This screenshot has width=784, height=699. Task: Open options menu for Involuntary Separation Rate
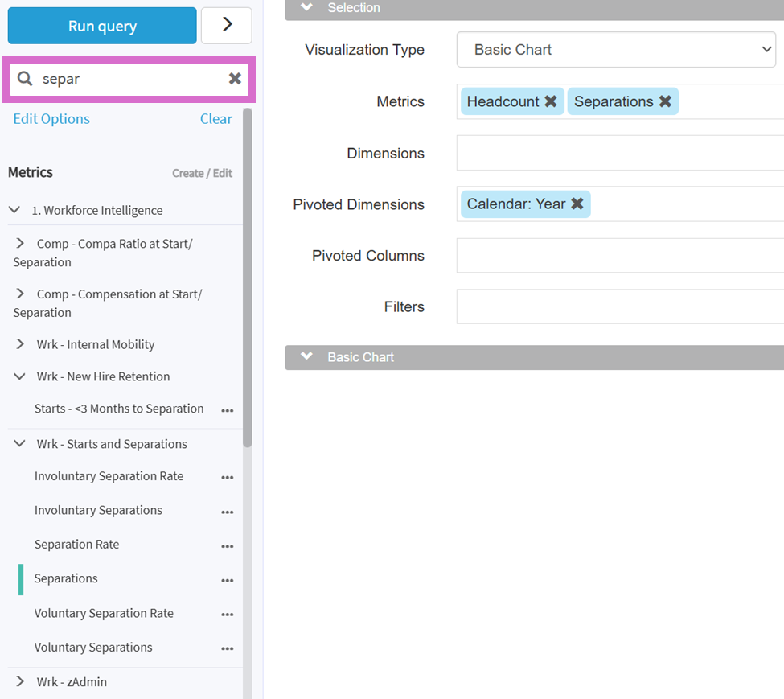228,477
